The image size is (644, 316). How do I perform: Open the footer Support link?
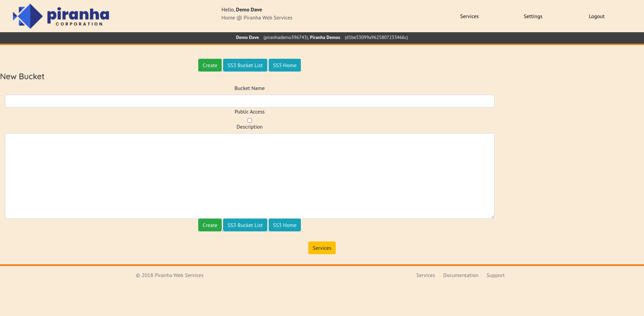coord(495,275)
